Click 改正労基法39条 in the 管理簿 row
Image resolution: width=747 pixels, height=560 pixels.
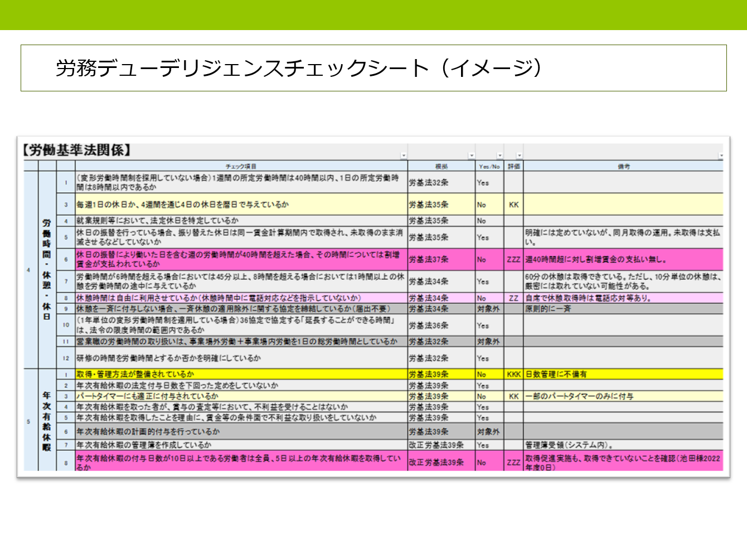tap(442, 445)
